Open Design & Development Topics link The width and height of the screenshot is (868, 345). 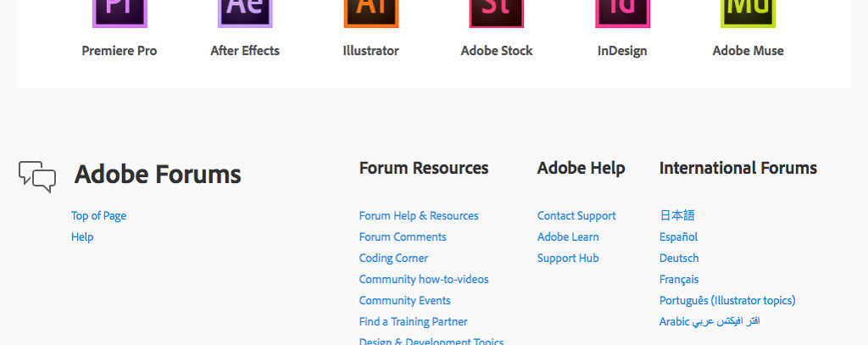(x=431, y=341)
